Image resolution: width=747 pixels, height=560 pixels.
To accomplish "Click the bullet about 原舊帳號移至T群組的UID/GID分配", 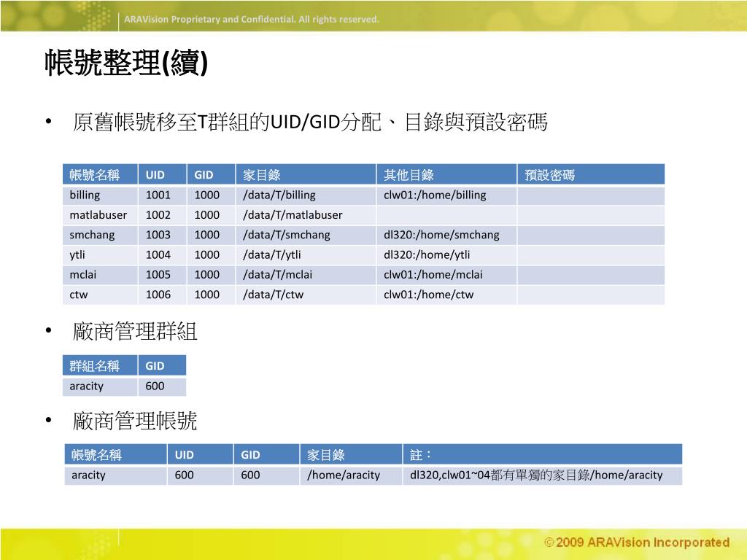I will (x=309, y=122).
